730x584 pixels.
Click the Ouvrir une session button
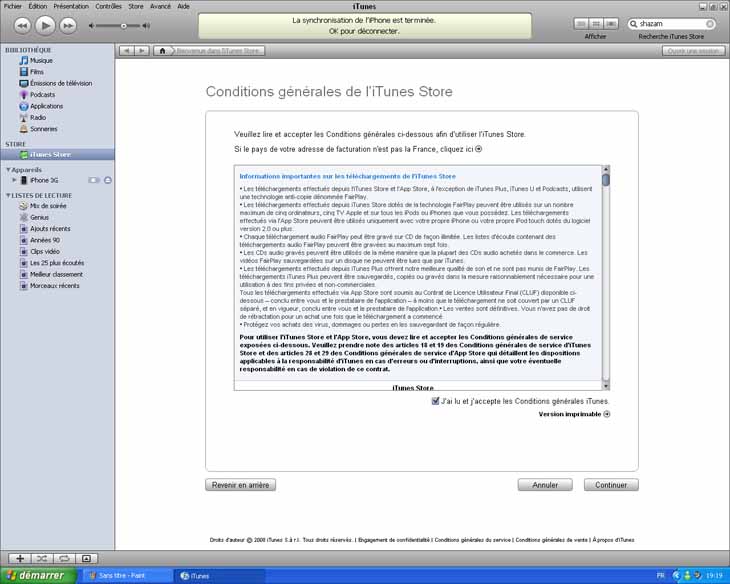click(x=693, y=51)
